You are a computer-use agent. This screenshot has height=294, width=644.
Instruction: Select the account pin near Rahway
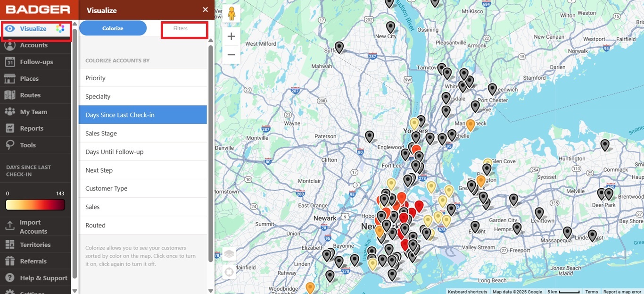tap(330, 276)
